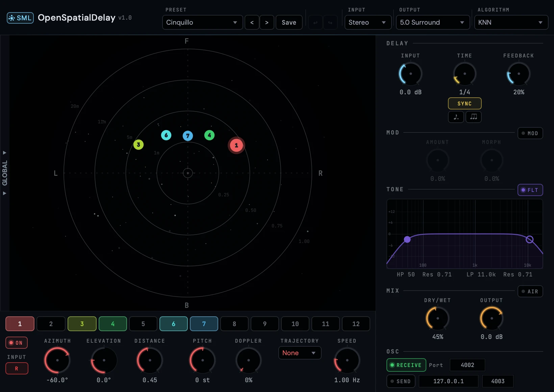This screenshot has width=554, height=392.
Task: Click the trajectory SPEED knob
Action: pos(347,360)
